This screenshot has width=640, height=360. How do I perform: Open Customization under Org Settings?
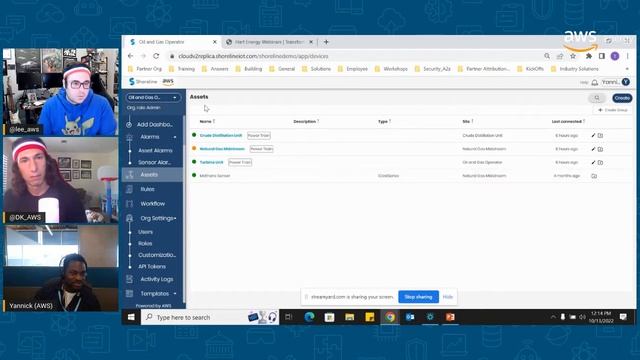pyautogui.click(x=157, y=255)
